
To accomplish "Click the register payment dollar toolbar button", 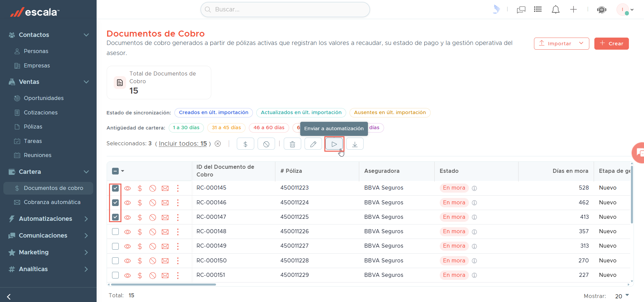I will [x=246, y=144].
